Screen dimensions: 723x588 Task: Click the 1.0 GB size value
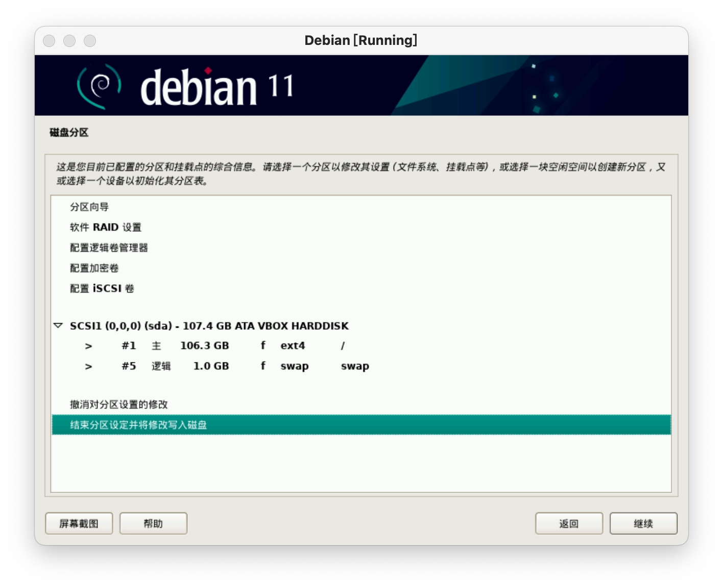(211, 366)
